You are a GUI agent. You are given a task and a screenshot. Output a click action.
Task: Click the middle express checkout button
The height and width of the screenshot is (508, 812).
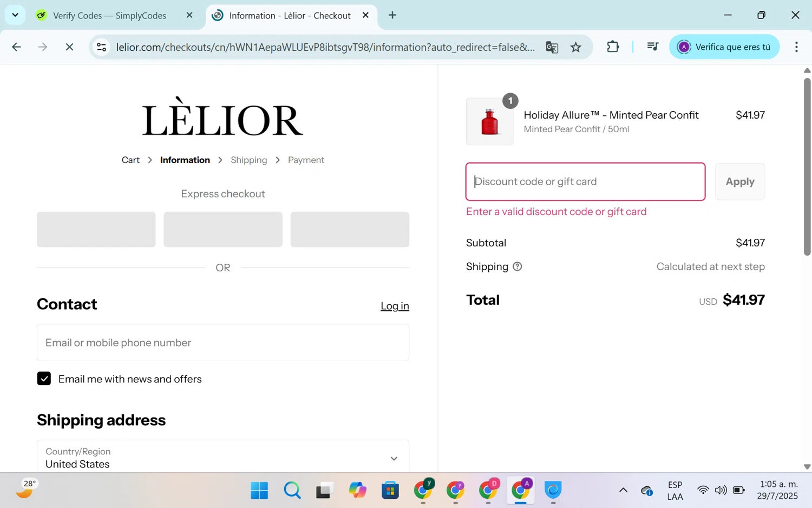click(x=223, y=229)
